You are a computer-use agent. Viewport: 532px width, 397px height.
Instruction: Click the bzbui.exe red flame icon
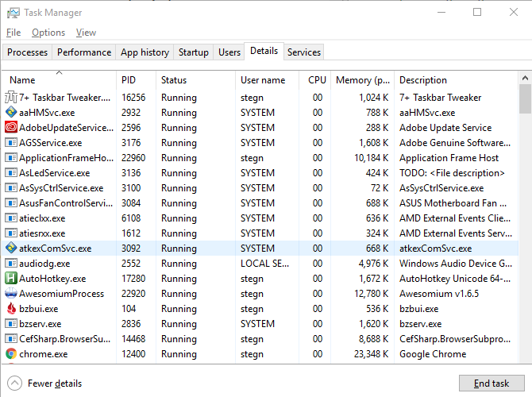(11, 309)
